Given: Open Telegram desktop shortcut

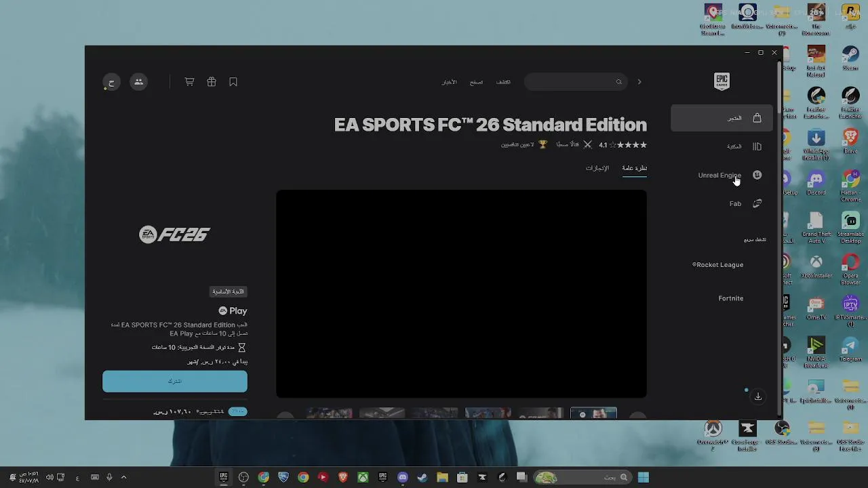Looking at the screenshot, I should coord(850,349).
